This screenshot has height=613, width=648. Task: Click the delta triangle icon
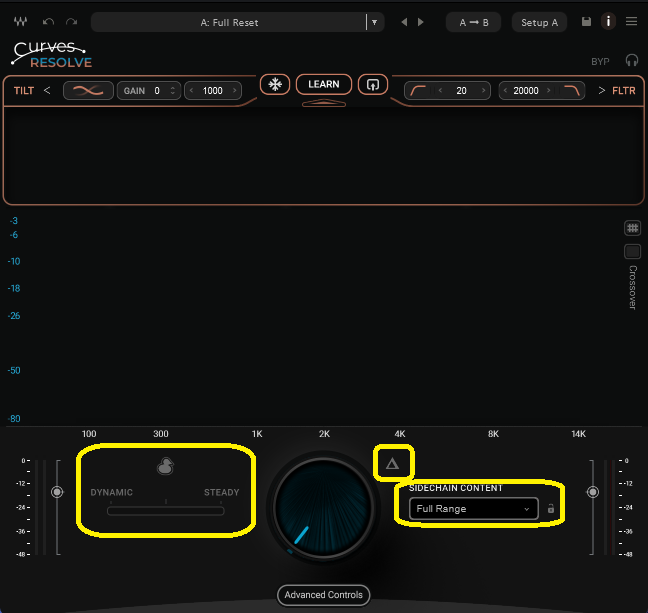pos(392,463)
